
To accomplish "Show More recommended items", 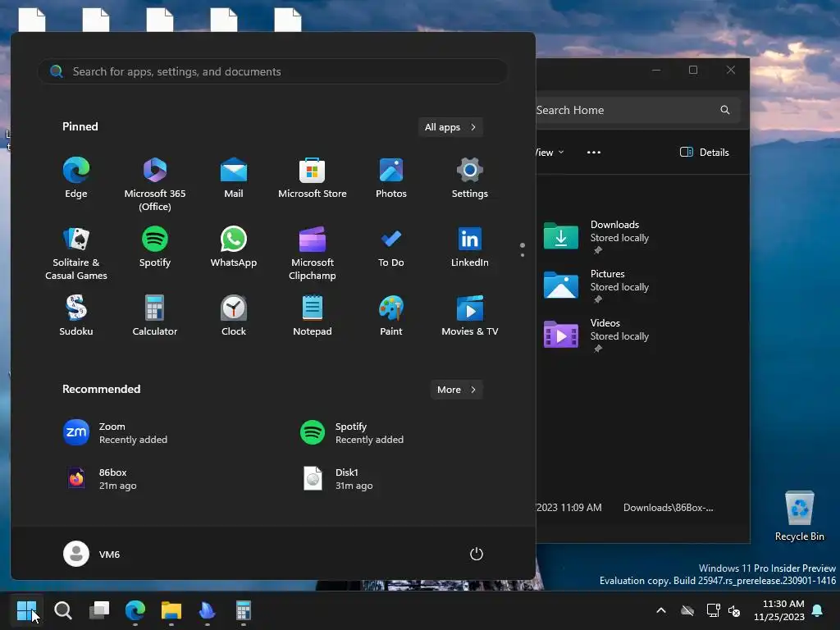I will (456, 390).
